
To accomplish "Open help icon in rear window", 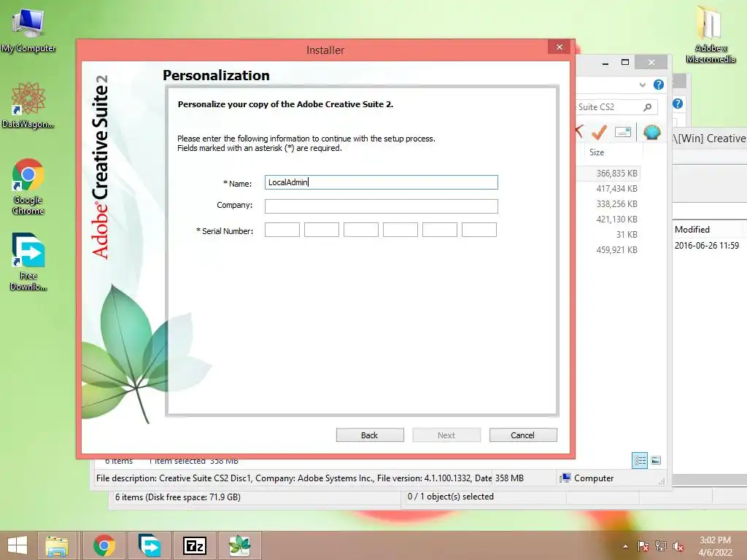I will point(678,104).
